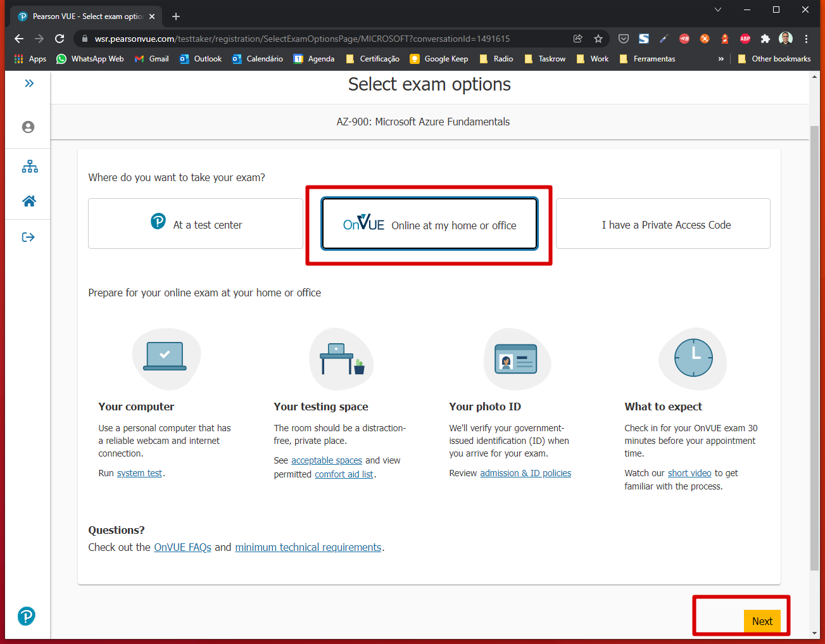825x644 pixels.
Task: Open the Work bookmarks folder
Action: [593, 59]
